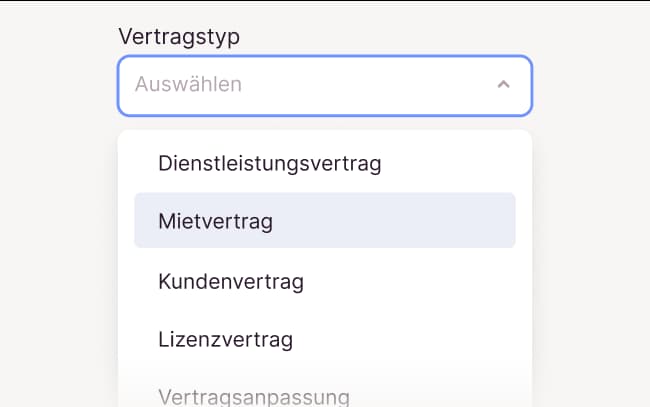Click the Auswählen placeholder text
This screenshot has height=407, width=650.
click(x=189, y=85)
